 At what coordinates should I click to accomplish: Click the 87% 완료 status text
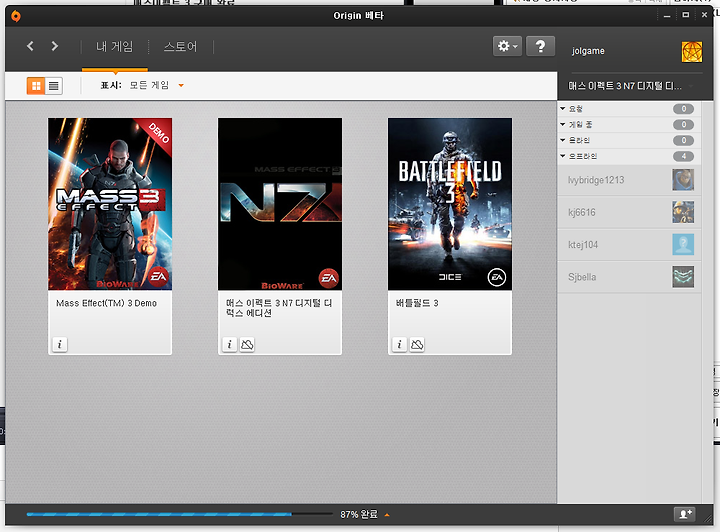coord(359,515)
